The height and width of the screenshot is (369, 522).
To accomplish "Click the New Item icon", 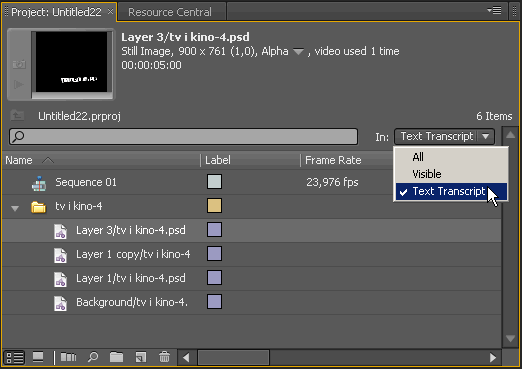I will tap(141, 357).
